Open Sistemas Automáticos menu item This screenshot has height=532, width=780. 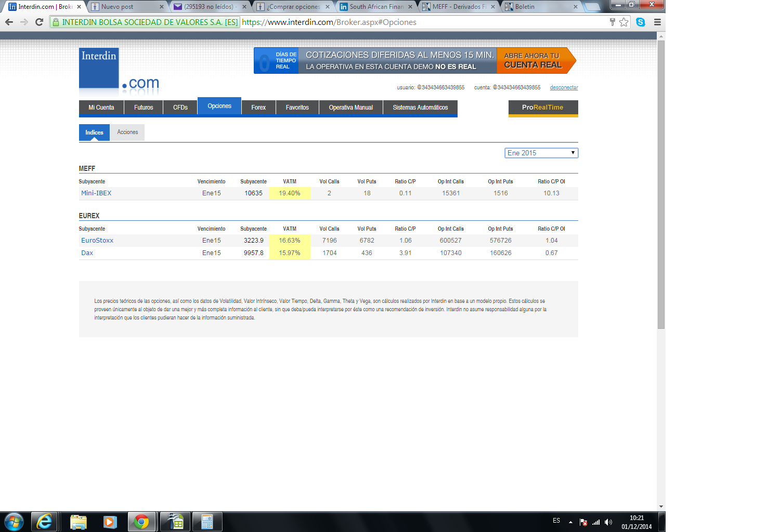point(420,108)
